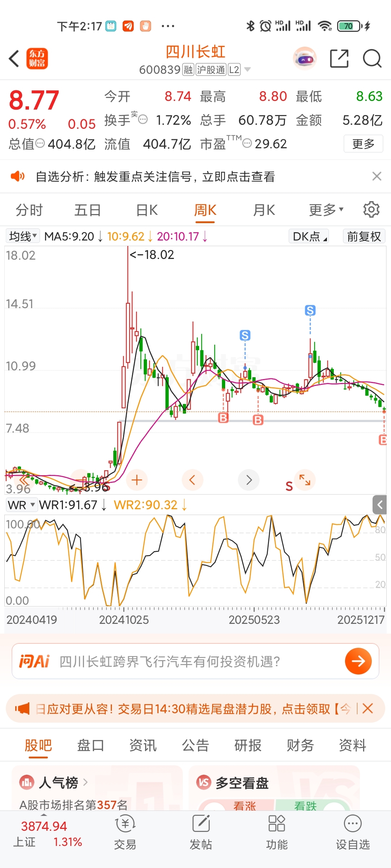Tap the L2 level tag
391x868 pixels.
point(234,69)
